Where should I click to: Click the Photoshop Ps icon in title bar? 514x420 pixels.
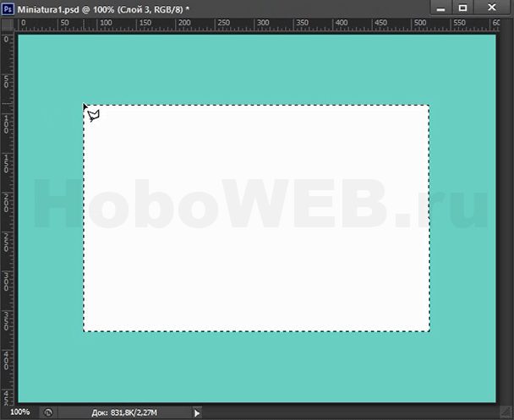point(8,8)
